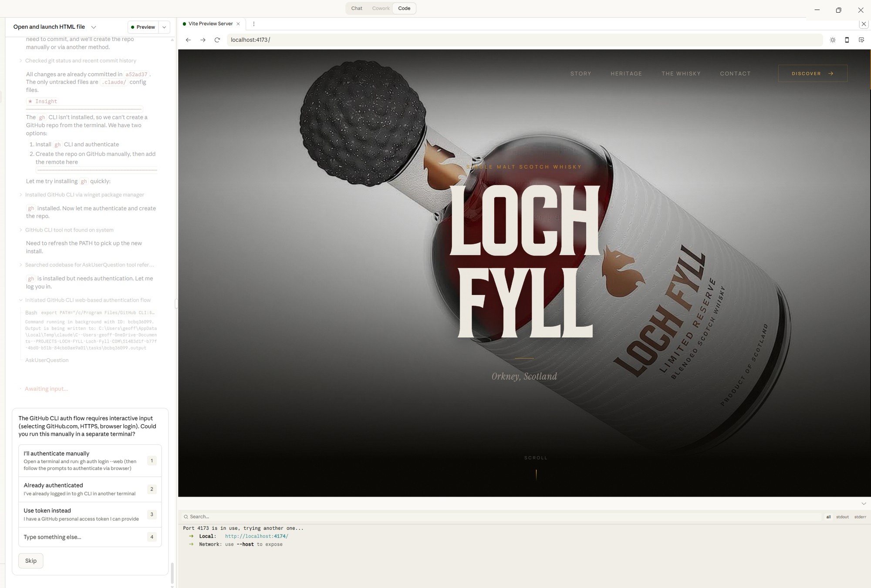Open the session title dropdown chevron

[x=94, y=27]
